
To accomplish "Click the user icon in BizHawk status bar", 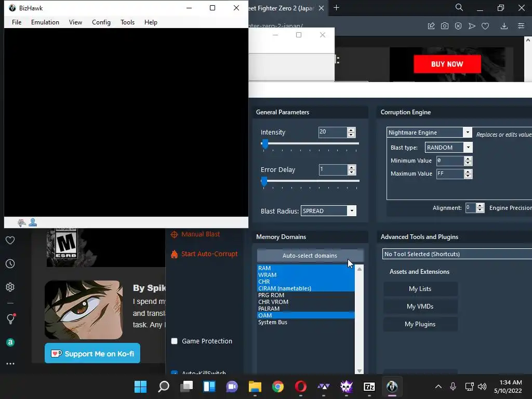I will 33,222.
